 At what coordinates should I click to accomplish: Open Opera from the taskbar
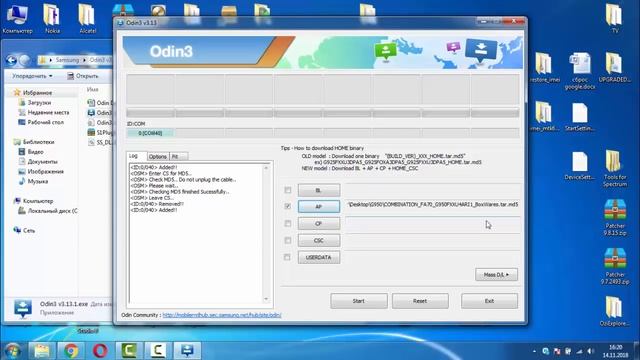[x=100, y=351]
